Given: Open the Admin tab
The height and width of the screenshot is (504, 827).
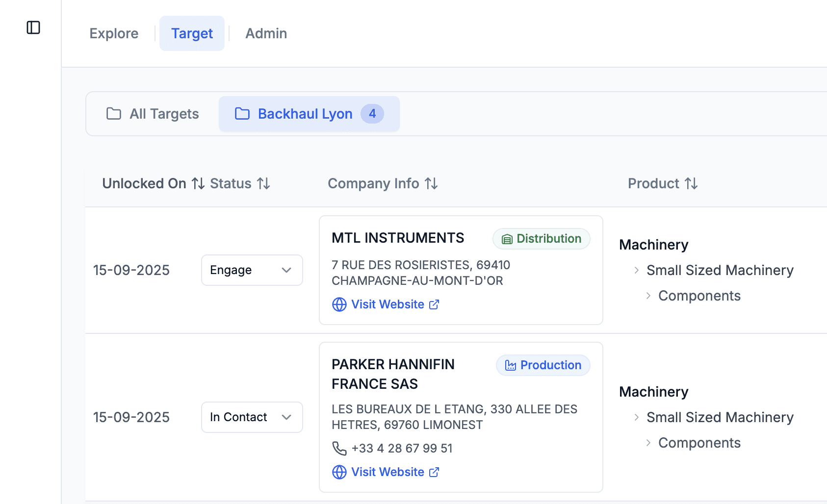Looking at the screenshot, I should click(x=266, y=33).
